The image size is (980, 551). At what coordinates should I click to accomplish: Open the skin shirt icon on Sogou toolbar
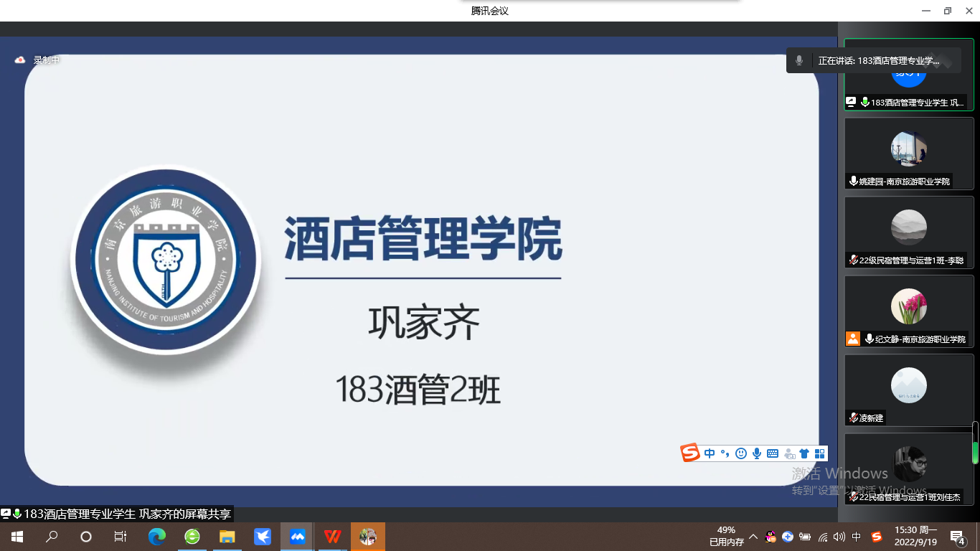click(804, 453)
